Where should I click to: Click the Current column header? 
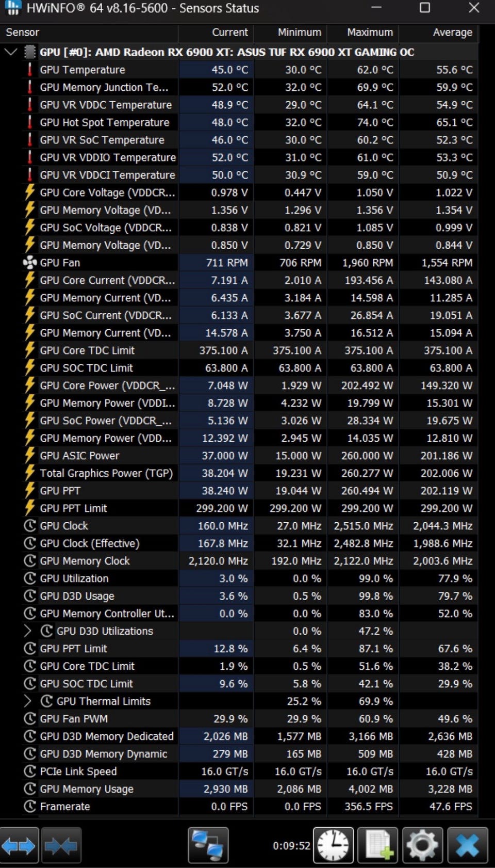point(230,33)
